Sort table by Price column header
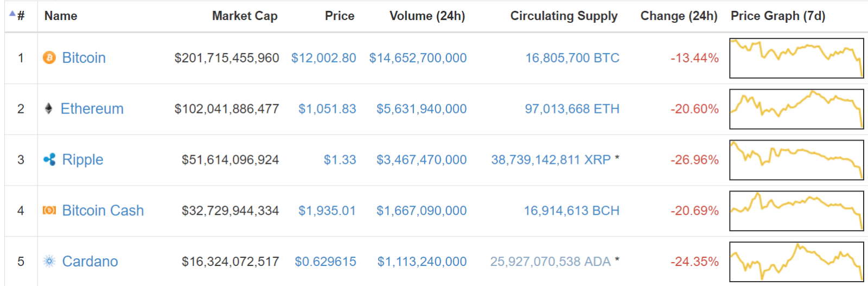 340,16
